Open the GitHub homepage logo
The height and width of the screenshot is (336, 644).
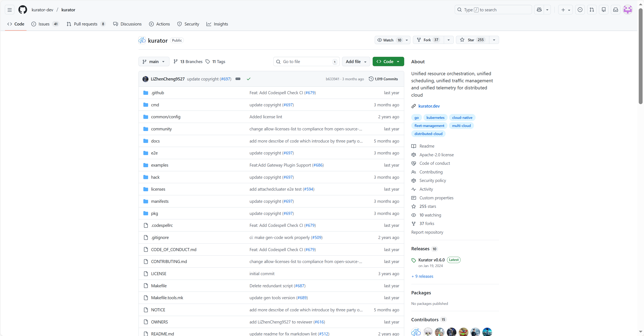[x=23, y=10]
